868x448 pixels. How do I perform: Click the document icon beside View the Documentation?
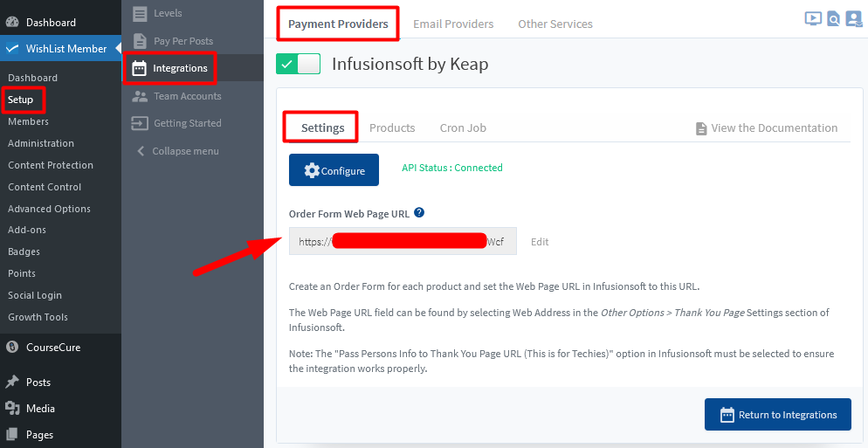click(701, 128)
